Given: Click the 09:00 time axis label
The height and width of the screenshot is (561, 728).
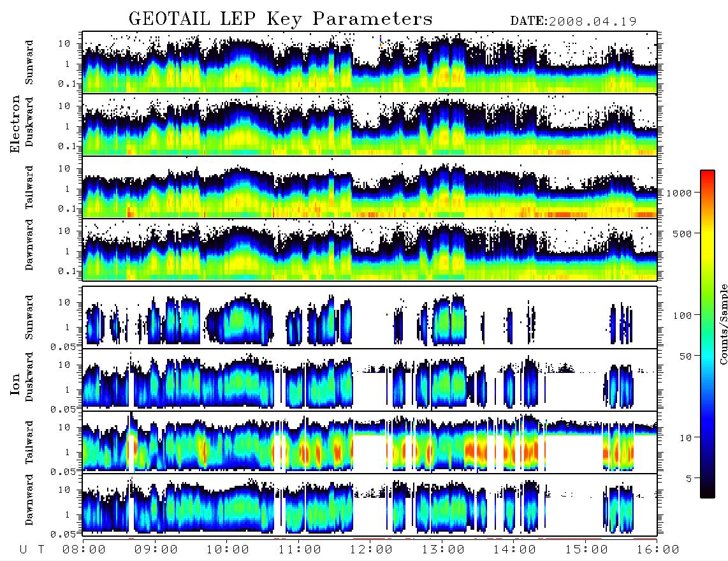Looking at the screenshot, I should [x=156, y=550].
